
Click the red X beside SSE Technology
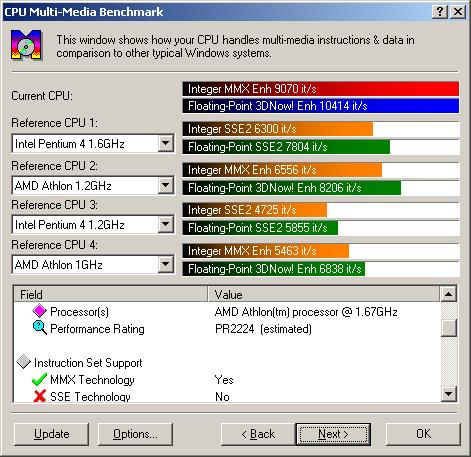pyautogui.click(x=40, y=396)
